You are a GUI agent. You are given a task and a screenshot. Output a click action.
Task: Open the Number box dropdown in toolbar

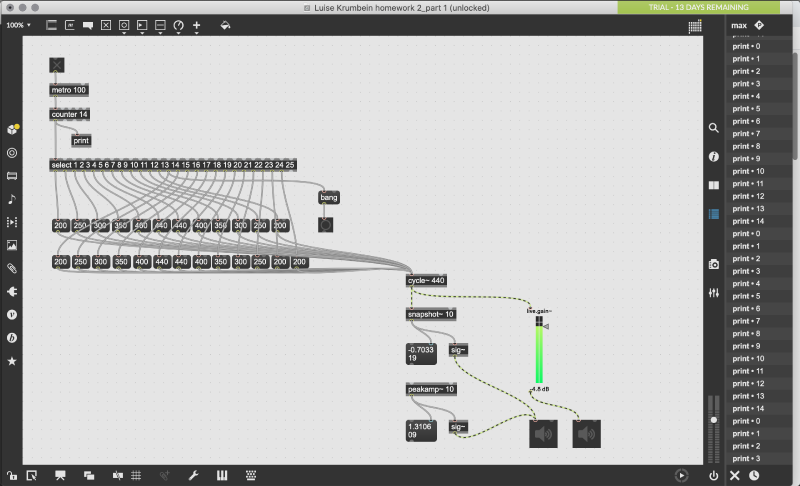(x=142, y=27)
